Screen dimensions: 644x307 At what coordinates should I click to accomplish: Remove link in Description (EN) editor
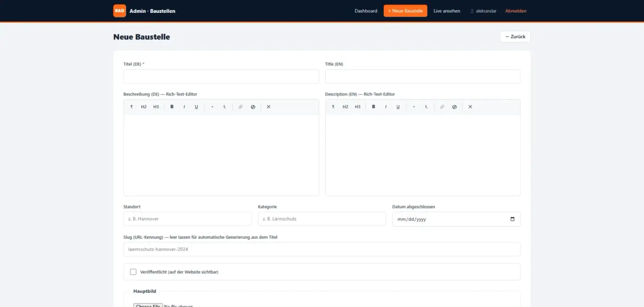click(x=454, y=107)
